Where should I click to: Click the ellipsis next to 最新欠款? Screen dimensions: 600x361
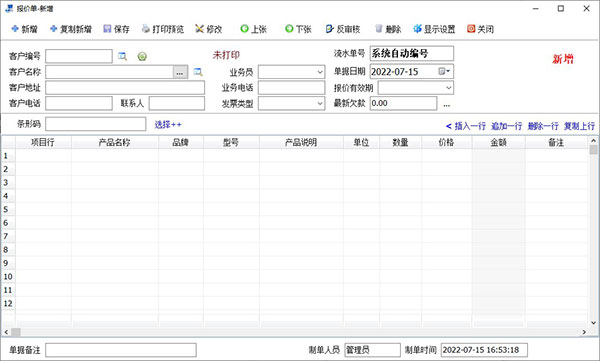447,104
